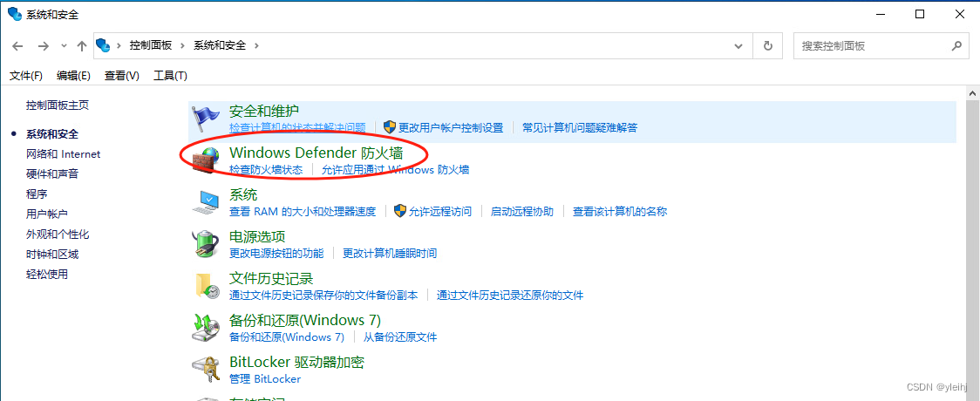Open 网络和 Internet category
The height and width of the screenshot is (401, 980).
click(63, 153)
